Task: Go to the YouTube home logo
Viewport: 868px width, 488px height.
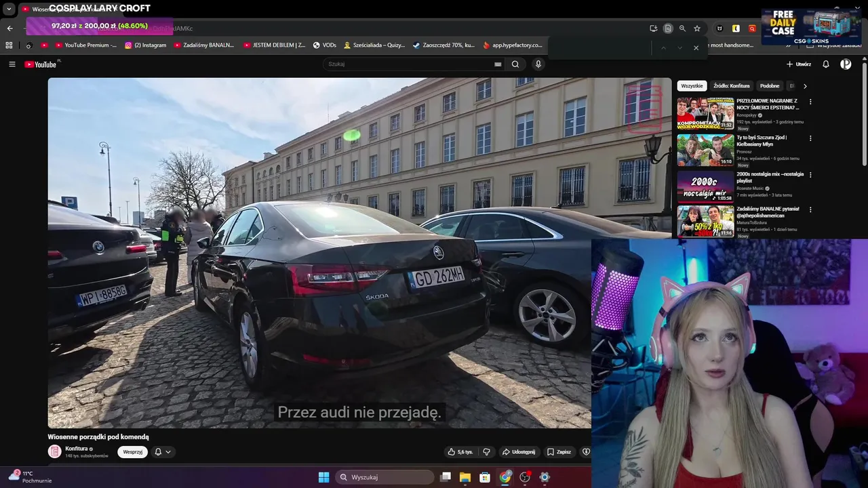Action: (42, 64)
